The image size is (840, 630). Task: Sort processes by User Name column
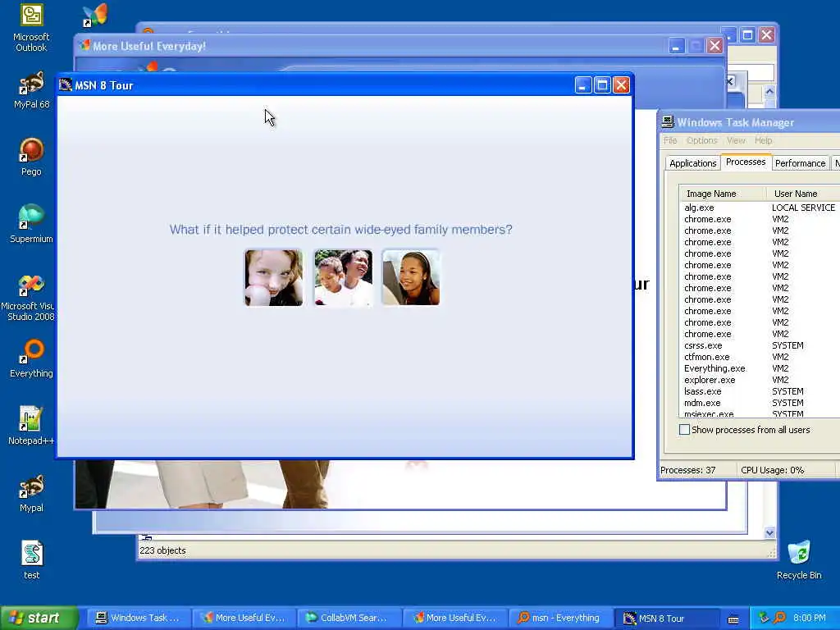click(803, 194)
